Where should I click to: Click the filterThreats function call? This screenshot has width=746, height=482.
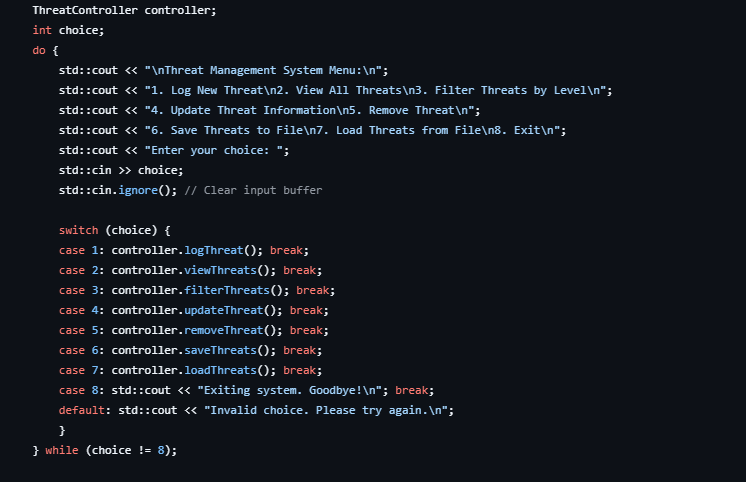[227, 290]
